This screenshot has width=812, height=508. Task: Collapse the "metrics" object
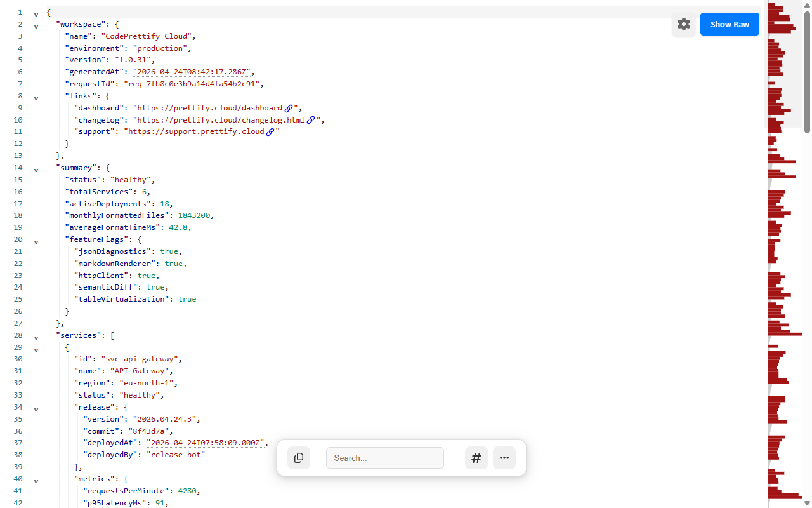pos(36,481)
